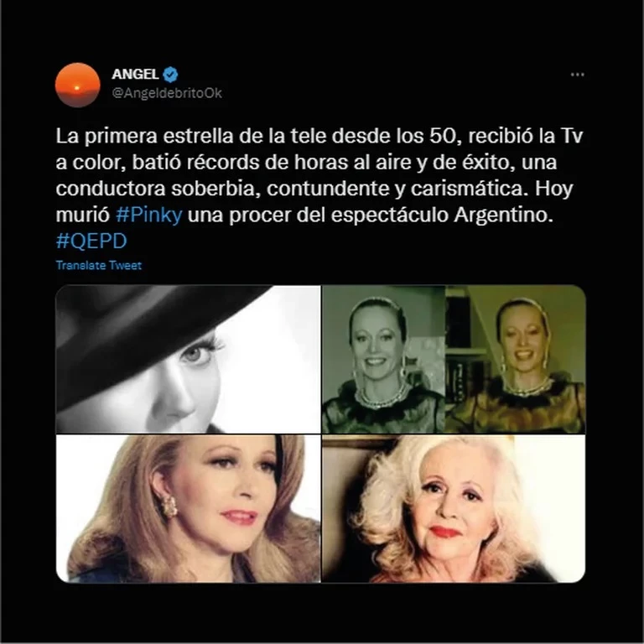Click the blue verified badge beside ANGEL

pos(170,75)
